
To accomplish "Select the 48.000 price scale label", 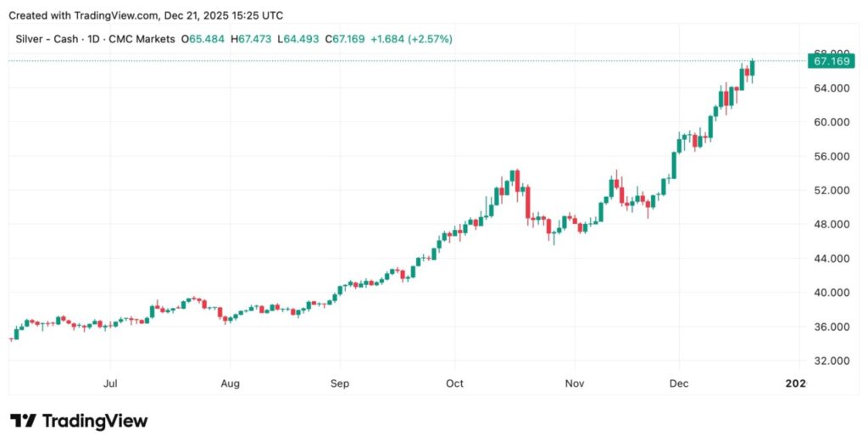I will [831, 225].
